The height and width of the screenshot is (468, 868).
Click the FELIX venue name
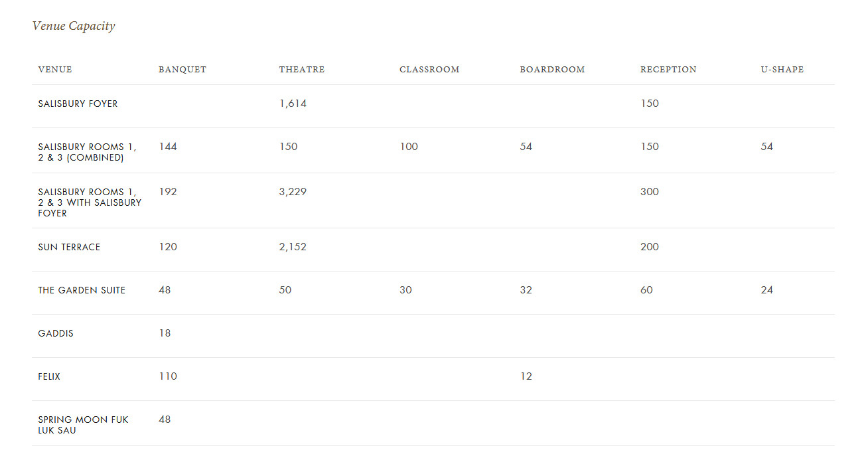pyautogui.click(x=49, y=376)
